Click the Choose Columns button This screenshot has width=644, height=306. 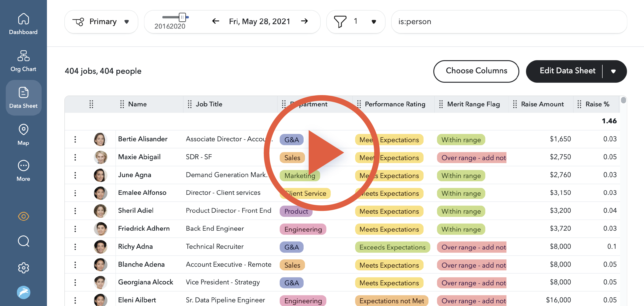click(x=476, y=71)
